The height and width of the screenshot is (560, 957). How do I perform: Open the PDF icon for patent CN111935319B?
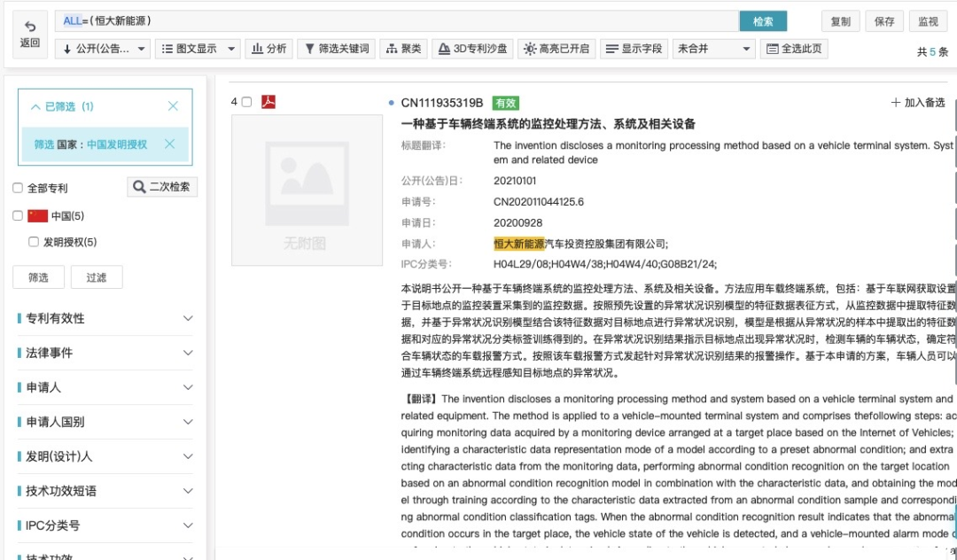[x=268, y=101]
